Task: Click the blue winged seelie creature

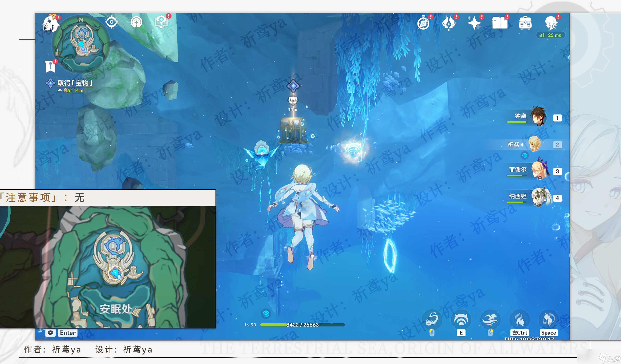Action: pos(261,154)
